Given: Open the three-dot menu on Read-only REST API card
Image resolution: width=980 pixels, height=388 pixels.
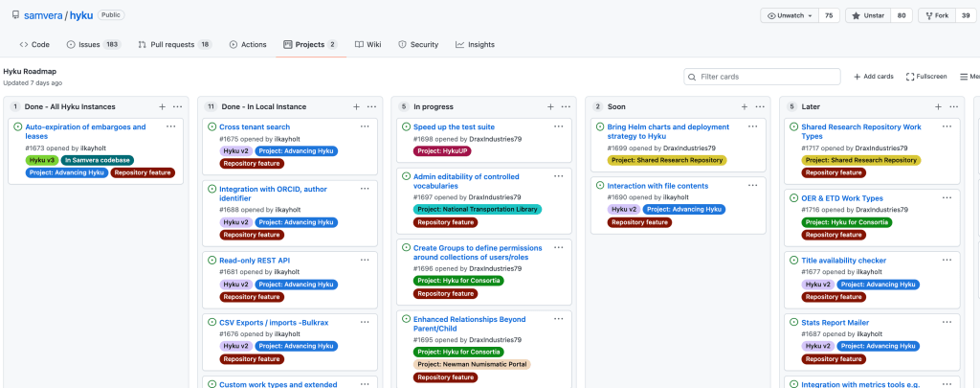Looking at the screenshot, I should [x=365, y=260].
